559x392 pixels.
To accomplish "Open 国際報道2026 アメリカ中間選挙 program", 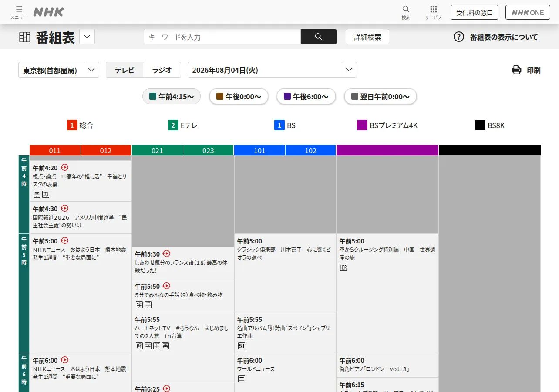I will point(81,217).
